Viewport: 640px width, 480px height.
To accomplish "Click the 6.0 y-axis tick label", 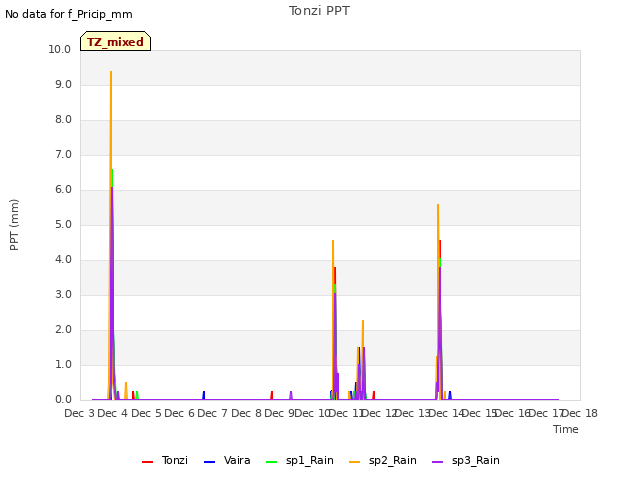I will (63, 189).
